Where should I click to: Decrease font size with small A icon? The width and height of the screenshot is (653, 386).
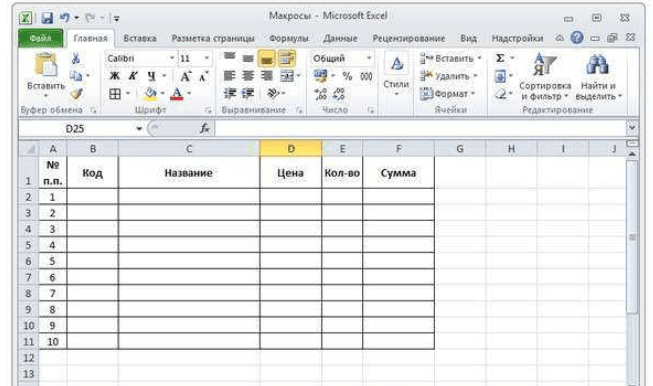[x=203, y=77]
